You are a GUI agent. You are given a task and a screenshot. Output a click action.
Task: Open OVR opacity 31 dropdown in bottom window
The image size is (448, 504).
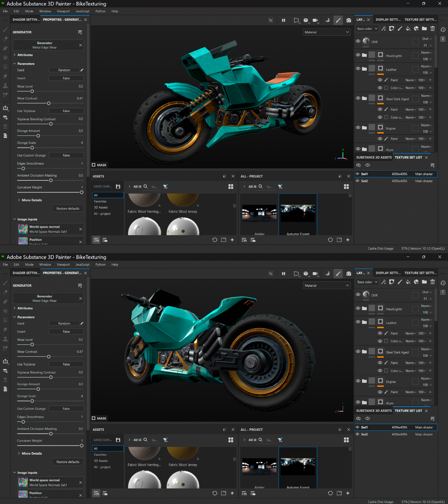coord(427,299)
